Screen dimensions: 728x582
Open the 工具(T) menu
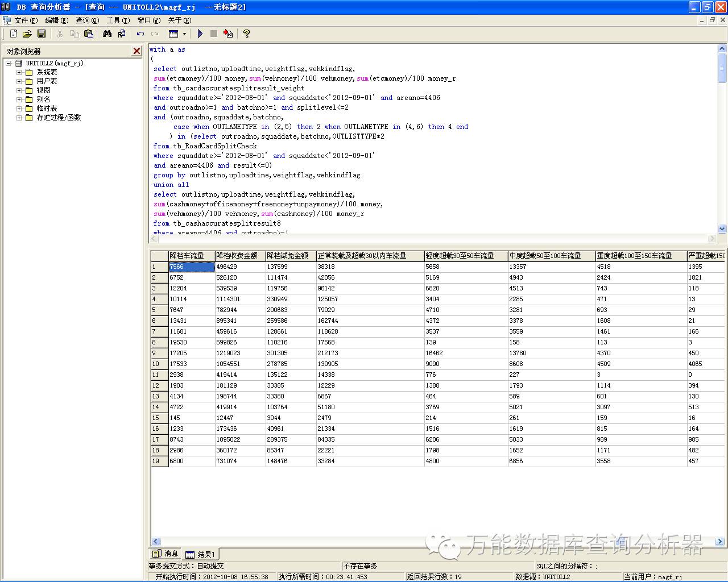[118, 20]
